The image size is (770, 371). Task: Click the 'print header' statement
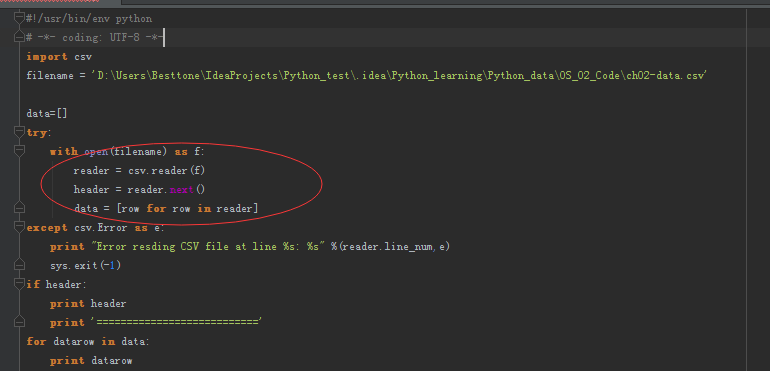88,304
